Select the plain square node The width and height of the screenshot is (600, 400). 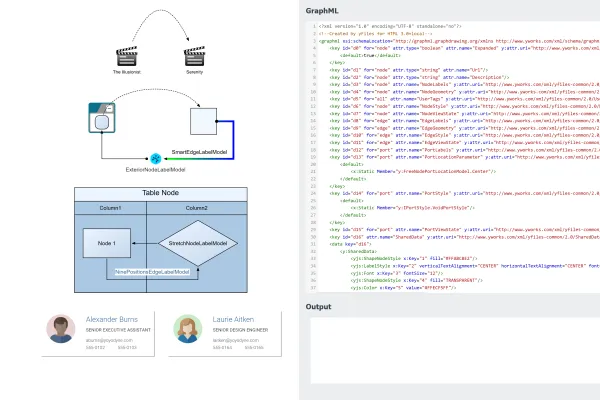[x=204, y=121]
